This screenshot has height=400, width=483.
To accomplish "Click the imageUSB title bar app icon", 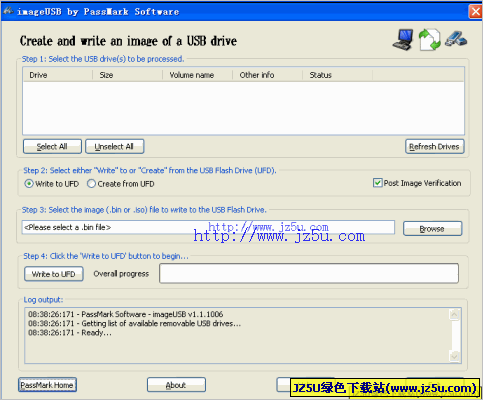I will (x=8, y=11).
